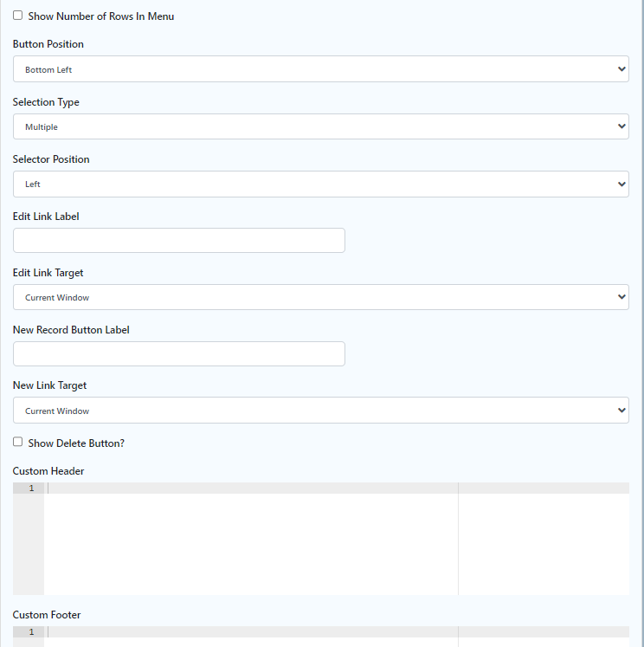Viewport: 644px width, 647px height.
Task: Click the Custom Header section label
Action: pyautogui.click(x=48, y=471)
